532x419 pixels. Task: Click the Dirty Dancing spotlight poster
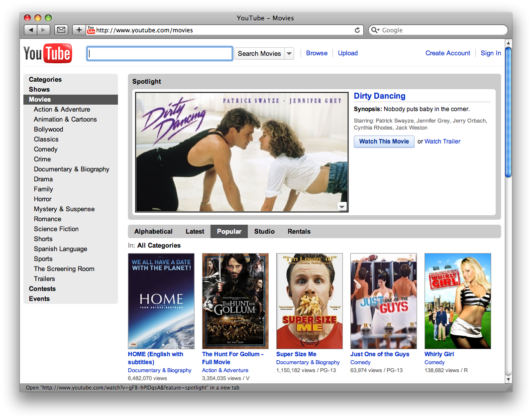[241, 152]
